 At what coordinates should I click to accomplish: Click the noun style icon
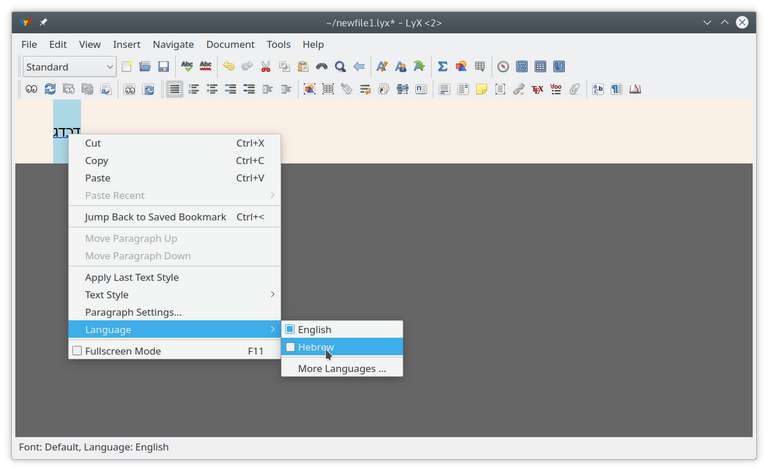coord(401,67)
